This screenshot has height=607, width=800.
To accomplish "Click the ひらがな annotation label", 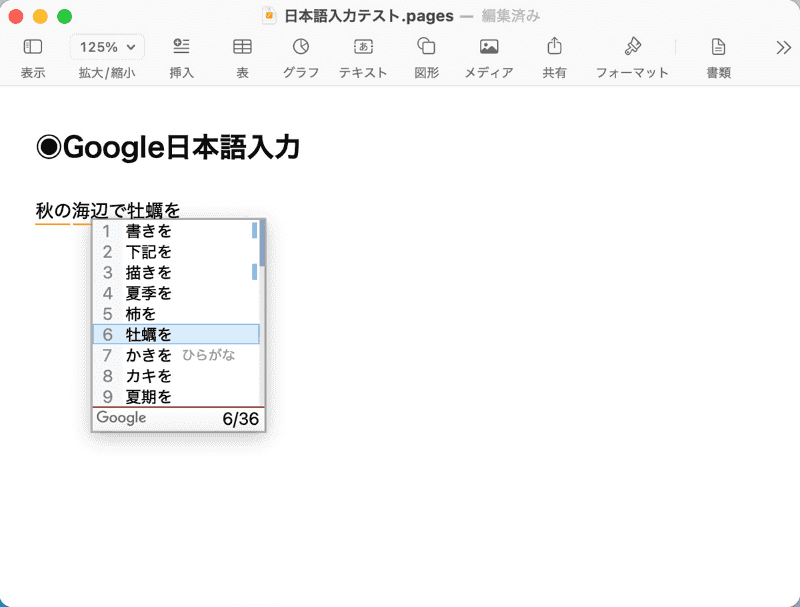I will pos(208,355).
